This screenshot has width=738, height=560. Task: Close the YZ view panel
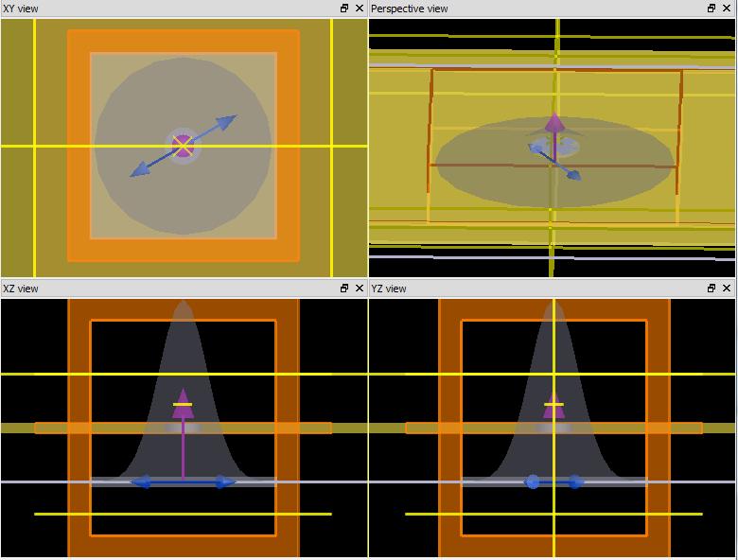728,289
